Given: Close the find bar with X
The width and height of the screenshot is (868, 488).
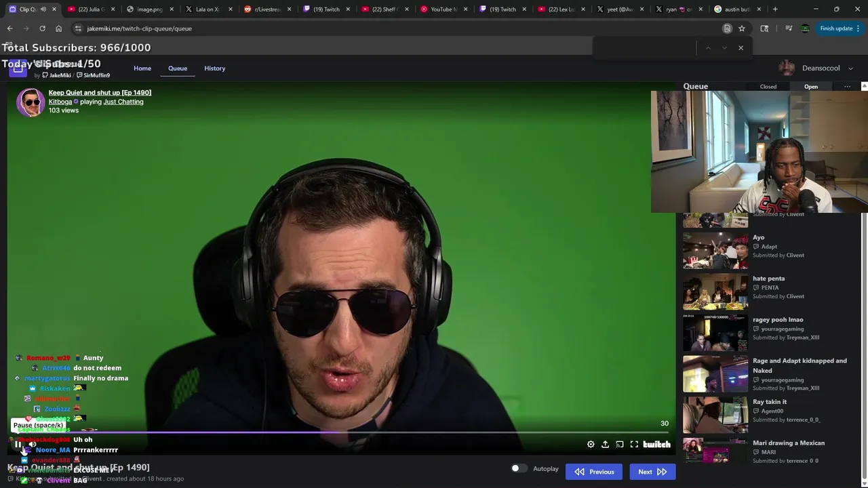Looking at the screenshot, I should coord(741,48).
